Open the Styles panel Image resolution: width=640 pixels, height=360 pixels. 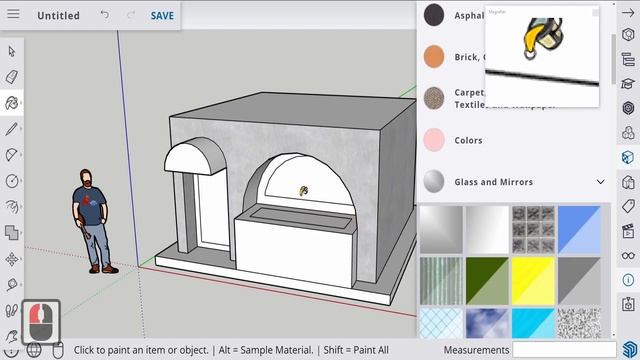point(628,182)
